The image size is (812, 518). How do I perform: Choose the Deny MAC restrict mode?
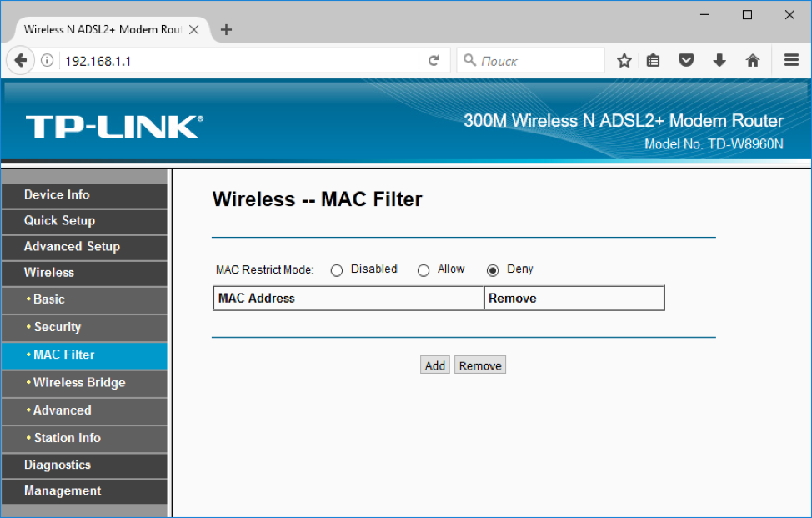coord(493,270)
